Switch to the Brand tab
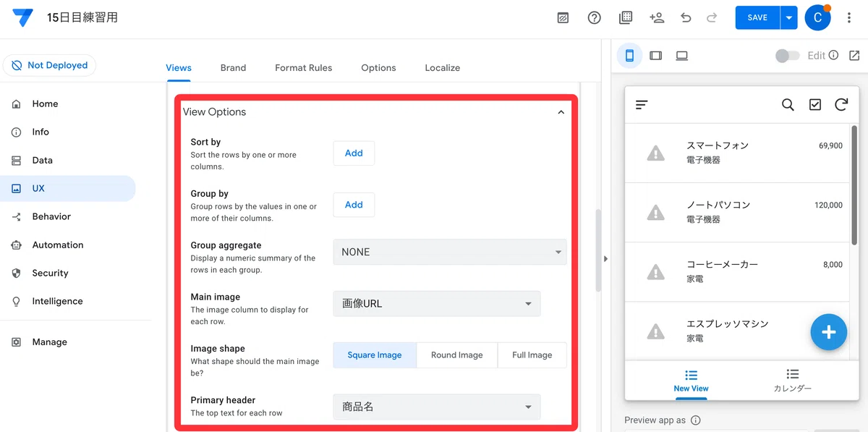Screen dimensions: 868x432 pos(233,67)
